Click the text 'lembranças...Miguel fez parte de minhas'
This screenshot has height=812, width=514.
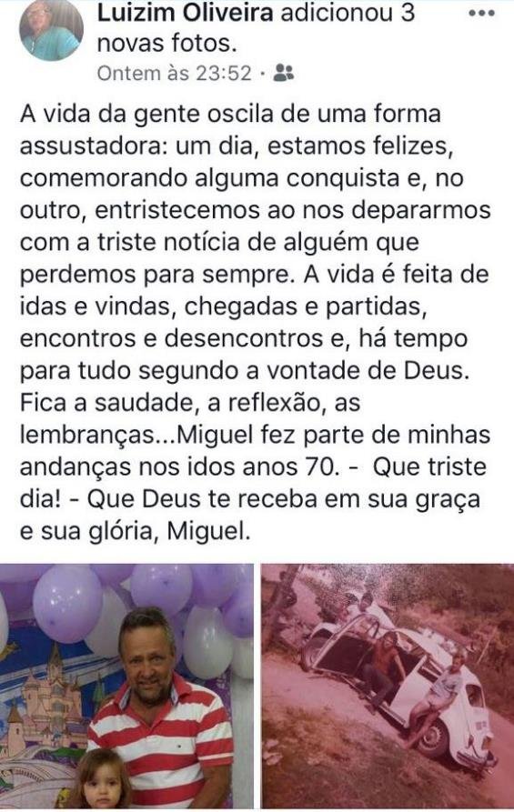(255, 435)
